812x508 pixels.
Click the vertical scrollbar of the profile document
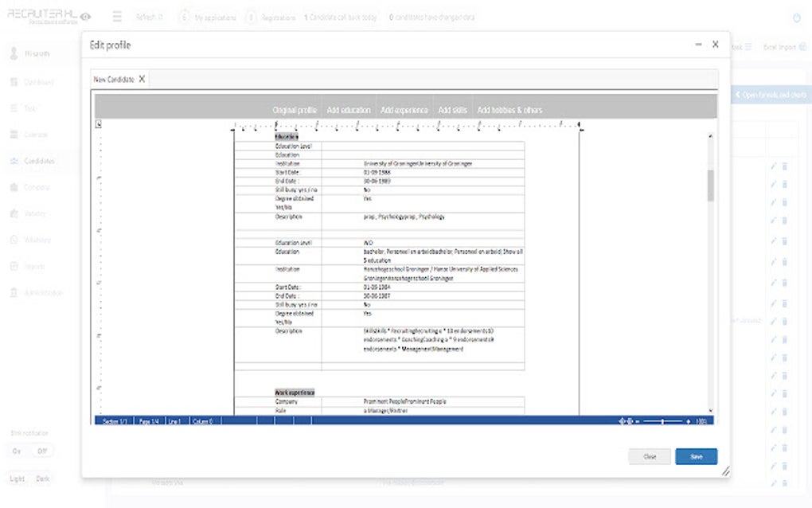coord(709,183)
